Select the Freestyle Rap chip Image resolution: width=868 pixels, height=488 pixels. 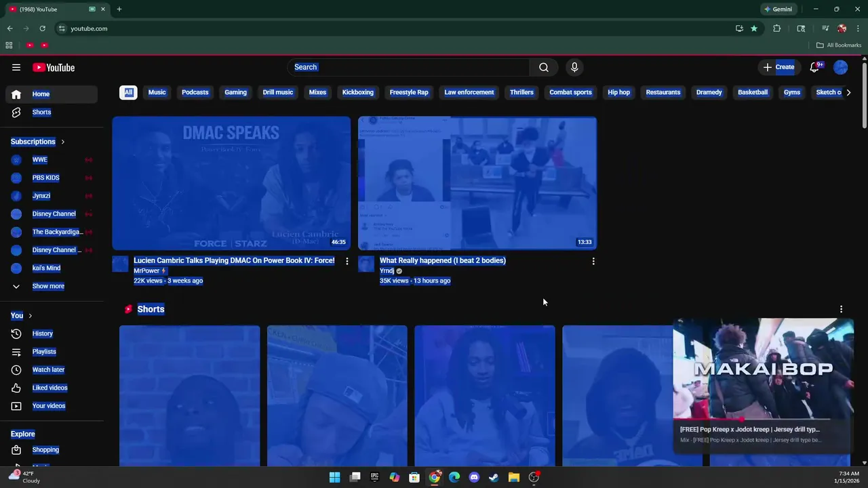409,92
